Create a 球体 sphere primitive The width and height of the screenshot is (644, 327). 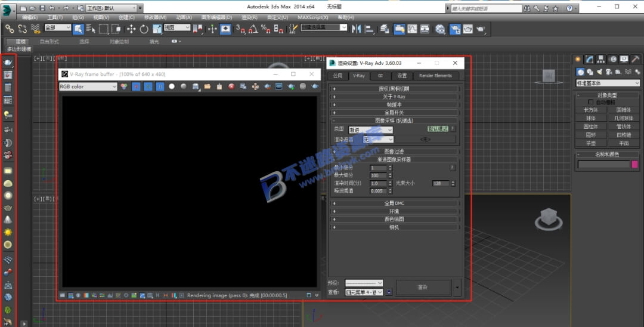click(x=590, y=118)
